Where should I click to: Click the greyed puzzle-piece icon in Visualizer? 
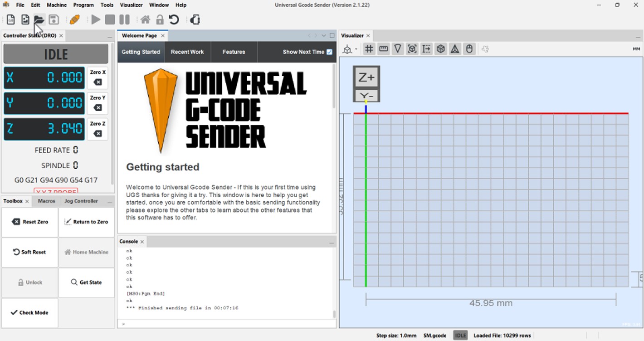click(485, 49)
